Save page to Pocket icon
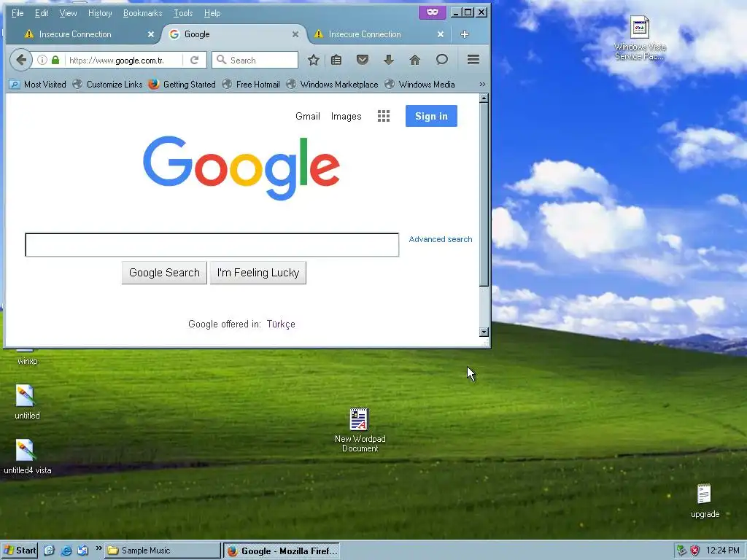This screenshot has width=747, height=560. (x=363, y=60)
